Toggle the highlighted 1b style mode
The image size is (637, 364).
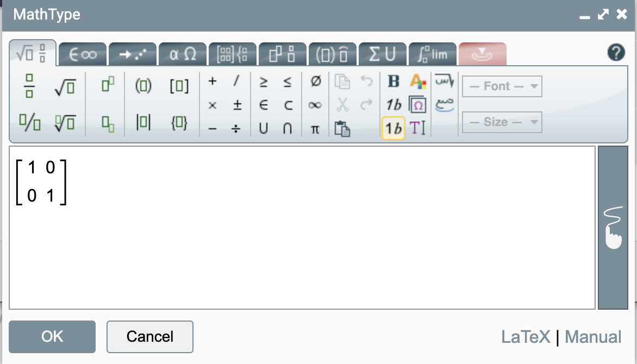point(392,129)
